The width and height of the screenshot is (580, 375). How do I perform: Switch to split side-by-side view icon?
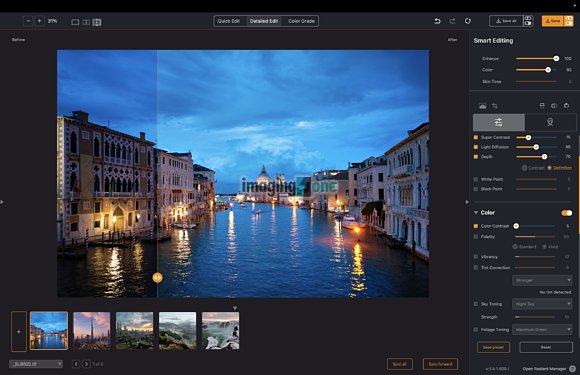tap(86, 22)
